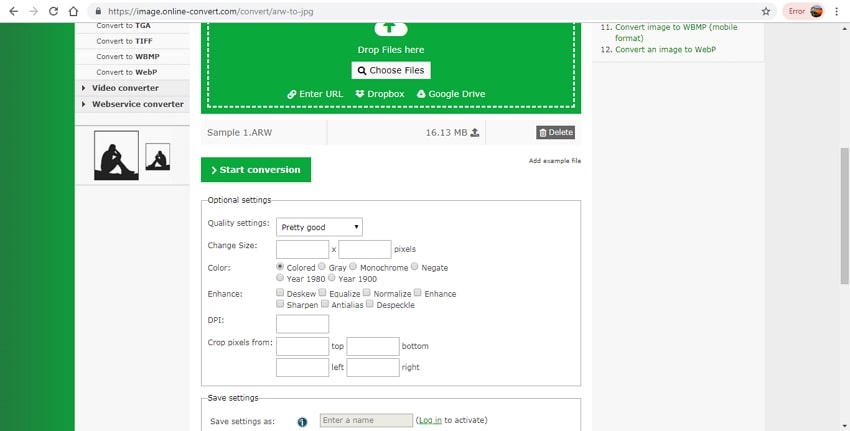
Task: Click the green upload arrow in the drop zone
Action: [x=390, y=28]
